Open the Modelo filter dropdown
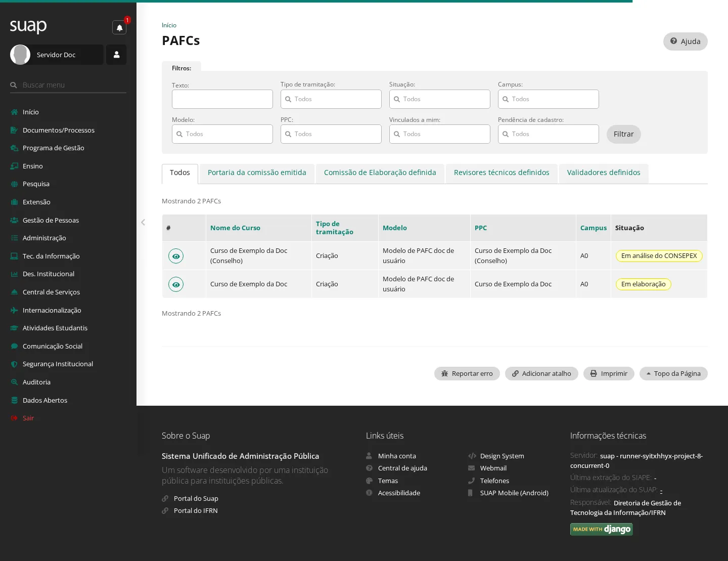 click(222, 134)
